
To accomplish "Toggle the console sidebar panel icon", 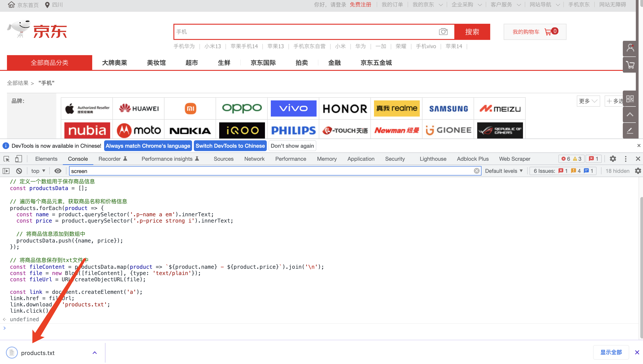I will click(6, 171).
